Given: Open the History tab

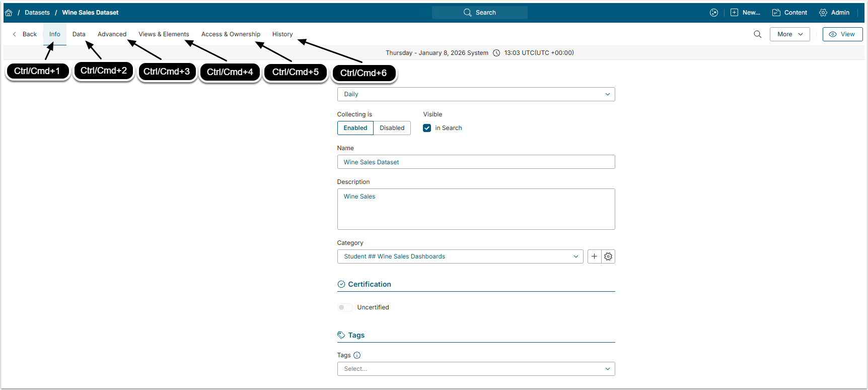Looking at the screenshot, I should 282,34.
